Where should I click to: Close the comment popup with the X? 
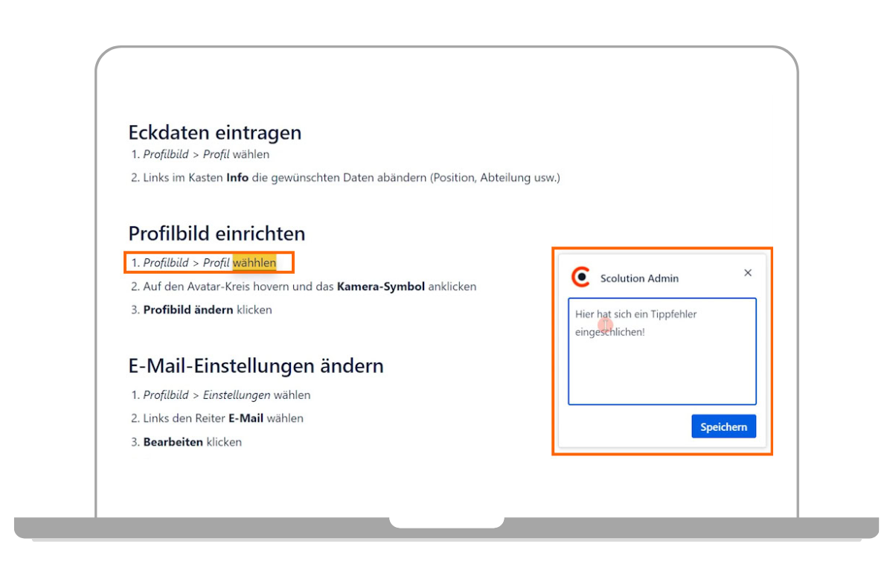[x=748, y=273]
